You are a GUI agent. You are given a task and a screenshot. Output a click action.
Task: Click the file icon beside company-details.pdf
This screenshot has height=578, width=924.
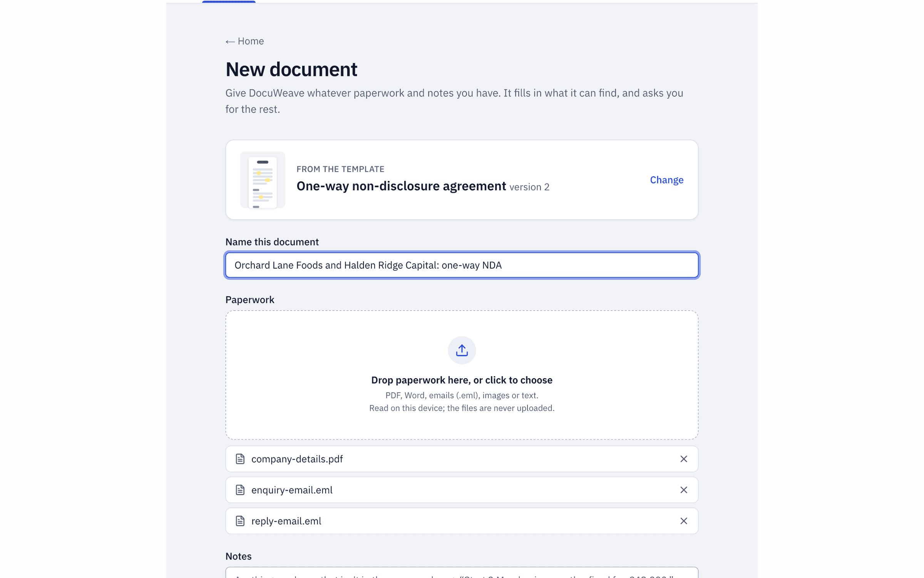click(x=240, y=459)
